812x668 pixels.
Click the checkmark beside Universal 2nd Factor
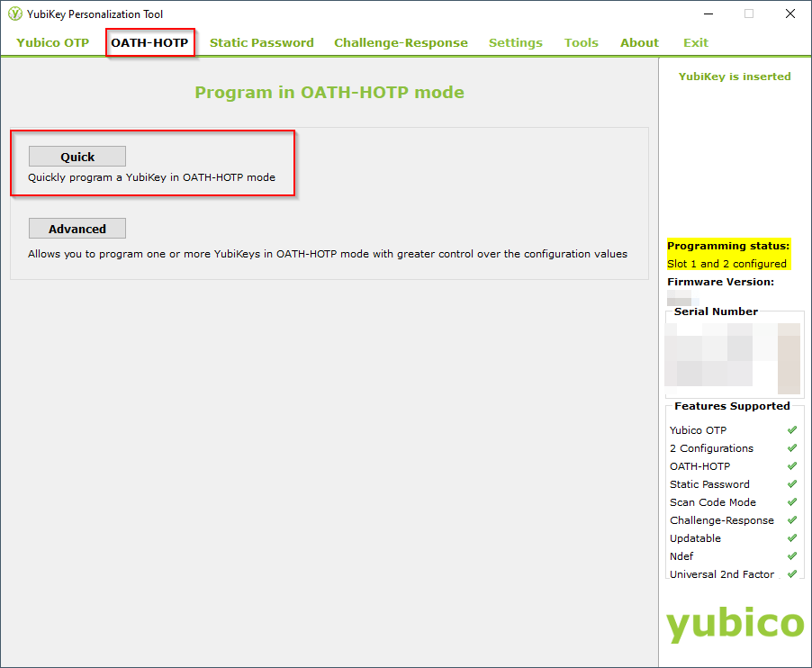tap(791, 573)
